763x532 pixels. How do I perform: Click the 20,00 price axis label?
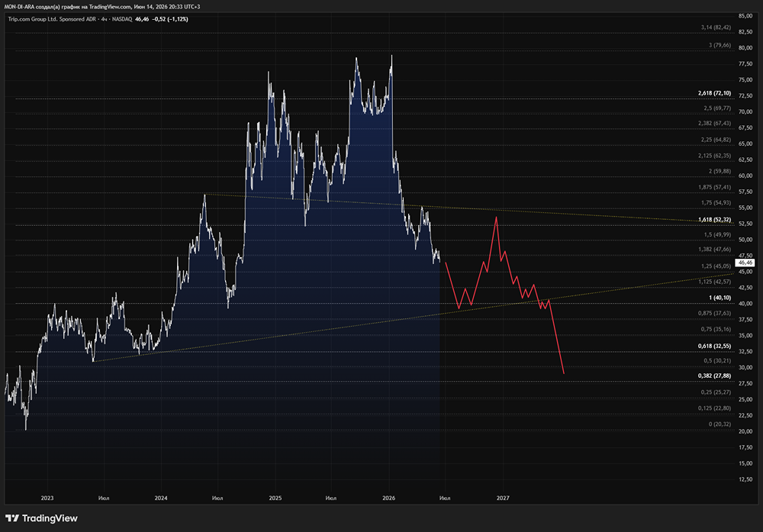tap(745, 432)
